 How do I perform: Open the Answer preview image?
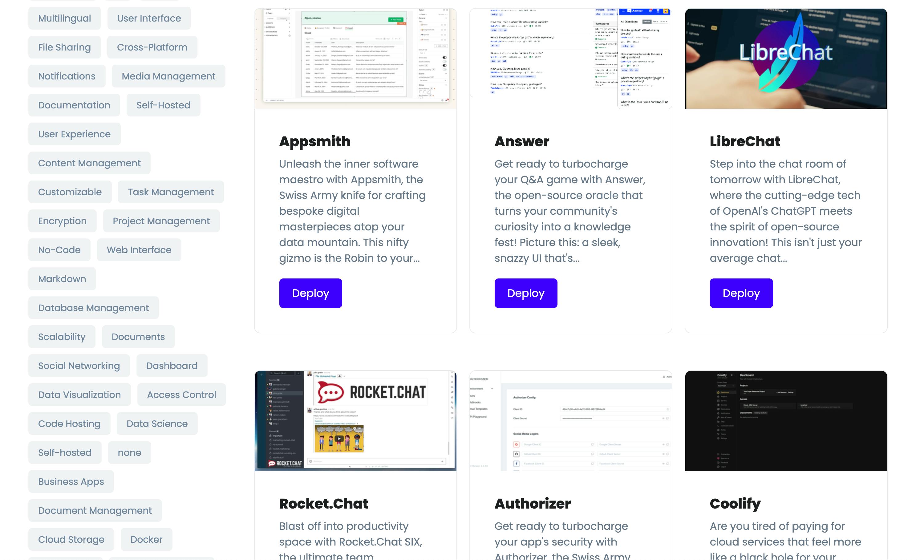[x=571, y=59]
